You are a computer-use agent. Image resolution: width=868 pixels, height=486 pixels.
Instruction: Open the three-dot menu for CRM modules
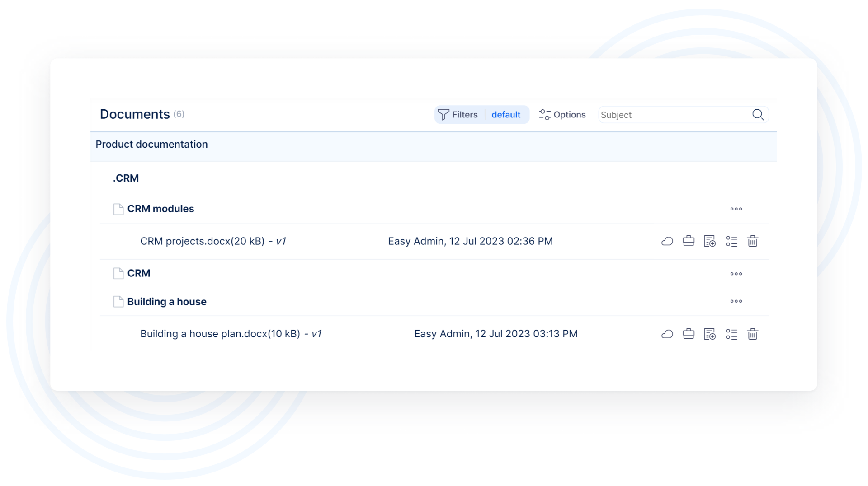[736, 209]
